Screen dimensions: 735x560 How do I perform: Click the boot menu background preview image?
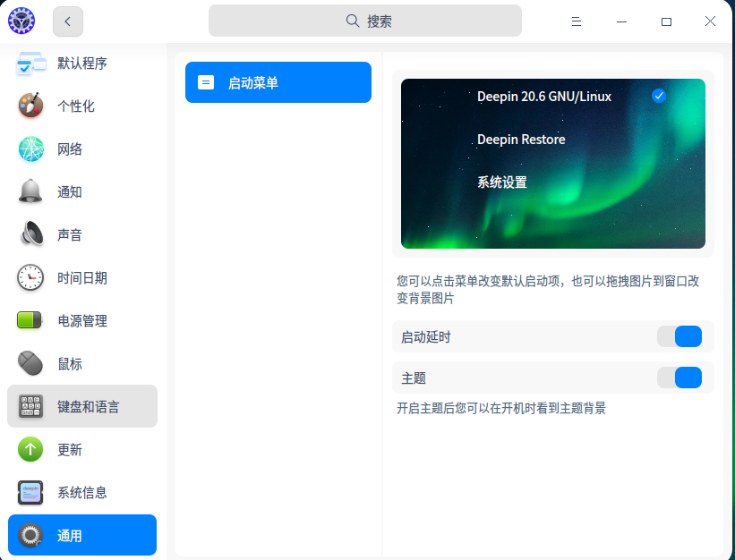(x=553, y=224)
